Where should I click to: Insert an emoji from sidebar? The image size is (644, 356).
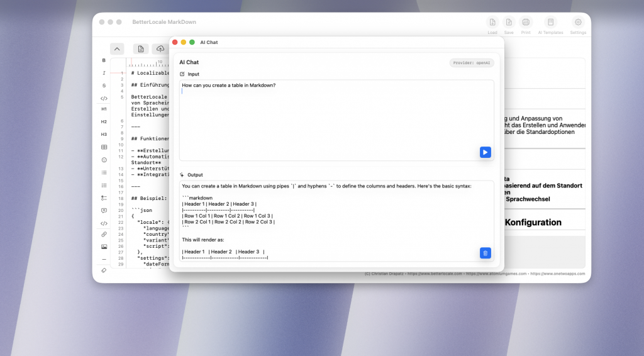click(104, 160)
